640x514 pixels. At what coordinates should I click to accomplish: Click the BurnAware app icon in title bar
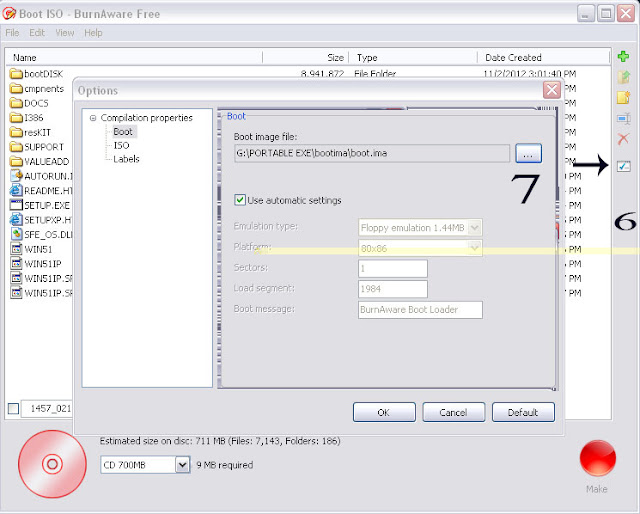(9, 13)
